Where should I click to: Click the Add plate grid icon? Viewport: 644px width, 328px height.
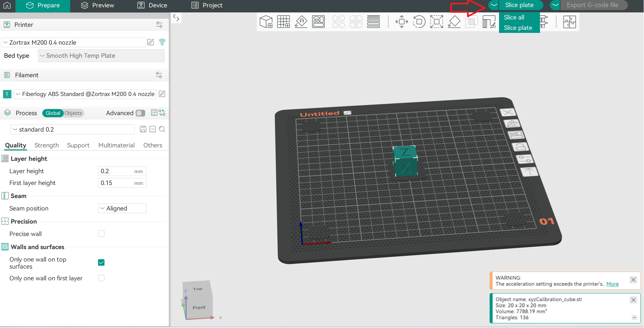[283, 22]
